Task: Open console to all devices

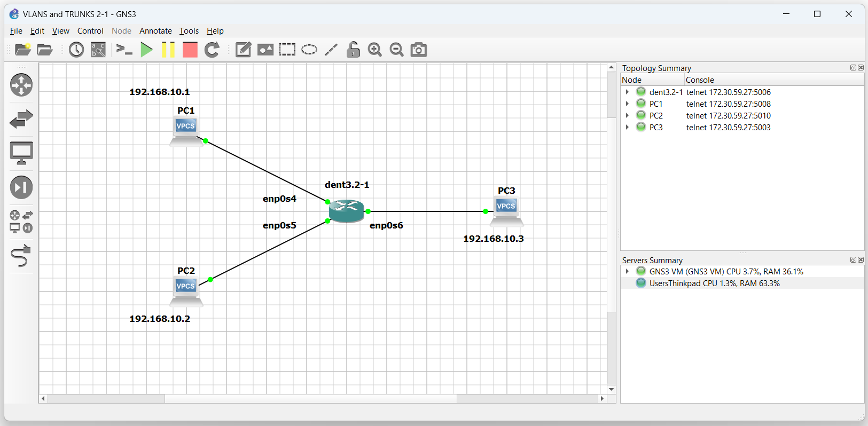Action: pyautogui.click(x=124, y=50)
